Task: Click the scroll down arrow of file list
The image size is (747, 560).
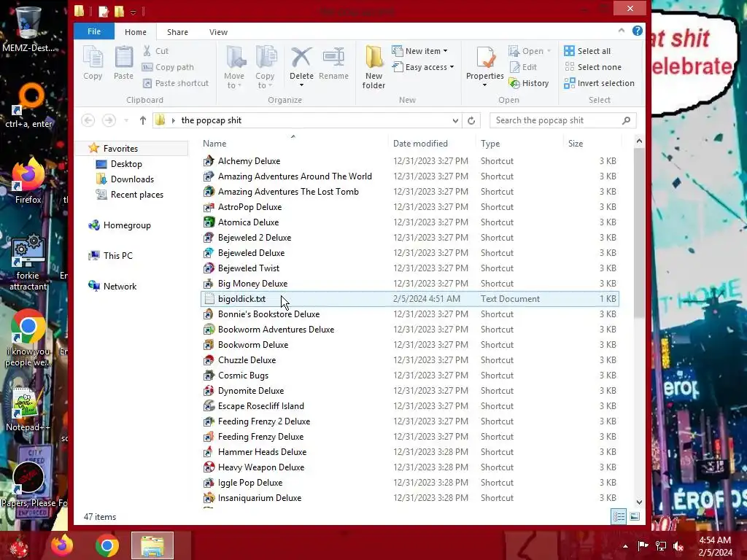Action: click(639, 502)
